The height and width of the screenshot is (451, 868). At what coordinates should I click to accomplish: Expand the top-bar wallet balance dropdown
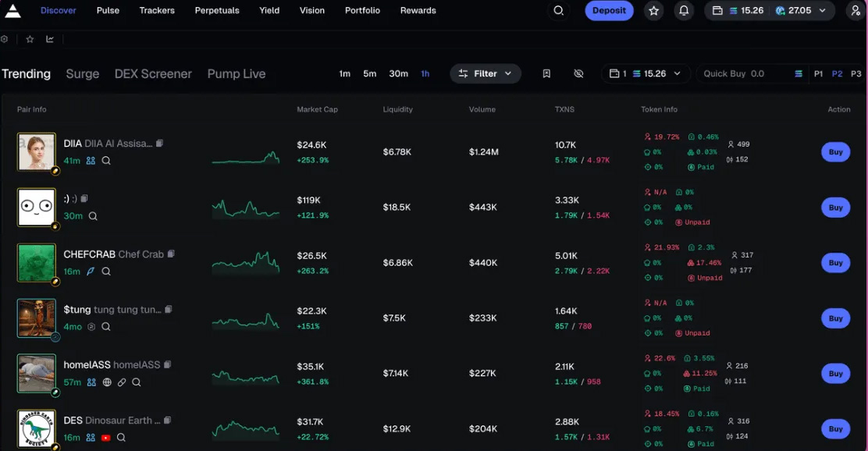click(x=823, y=11)
